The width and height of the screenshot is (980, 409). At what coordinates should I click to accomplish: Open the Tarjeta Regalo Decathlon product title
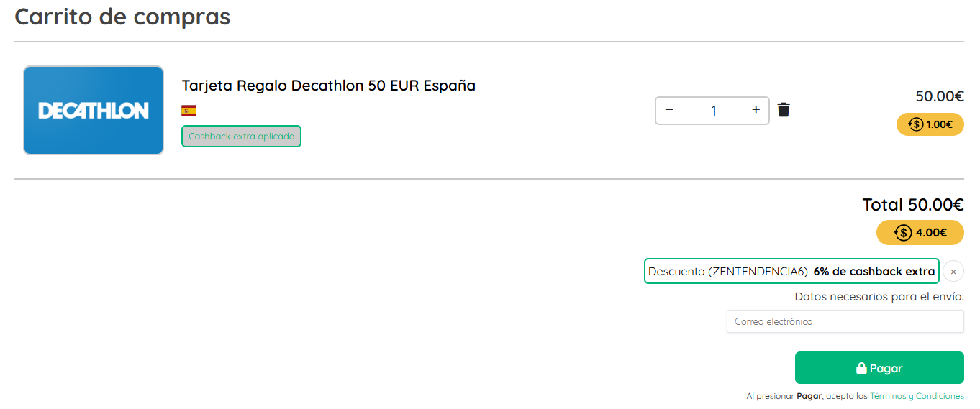point(328,86)
